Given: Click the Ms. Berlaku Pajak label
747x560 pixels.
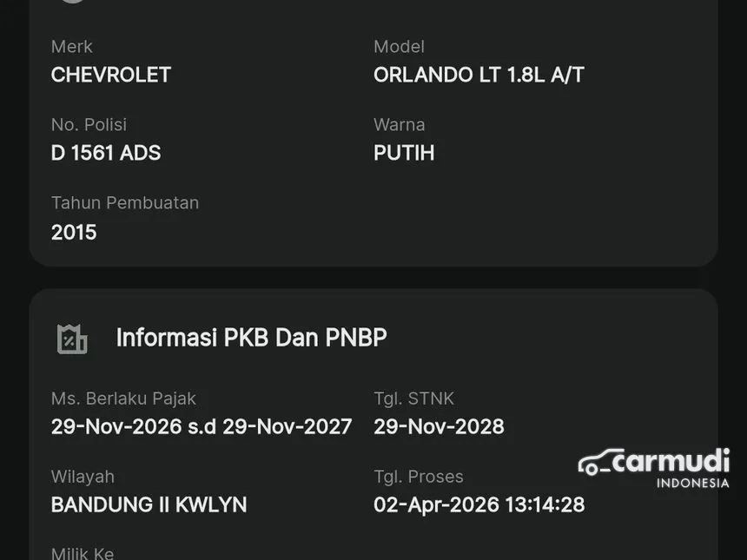Looking at the screenshot, I should [123, 399].
